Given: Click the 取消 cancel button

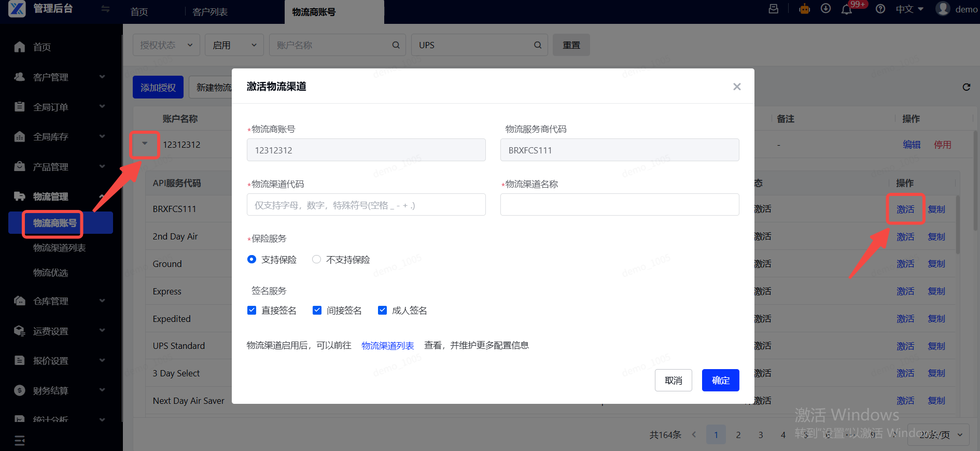Looking at the screenshot, I should [674, 380].
